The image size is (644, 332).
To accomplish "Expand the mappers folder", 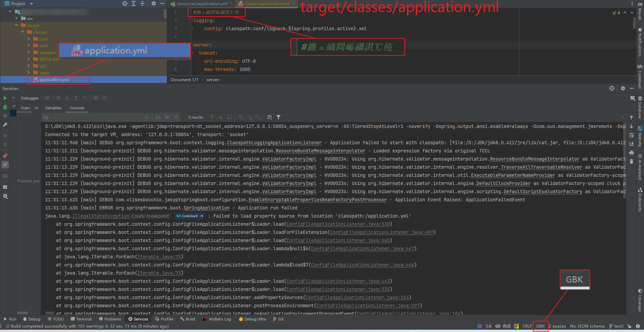I will (29, 52).
